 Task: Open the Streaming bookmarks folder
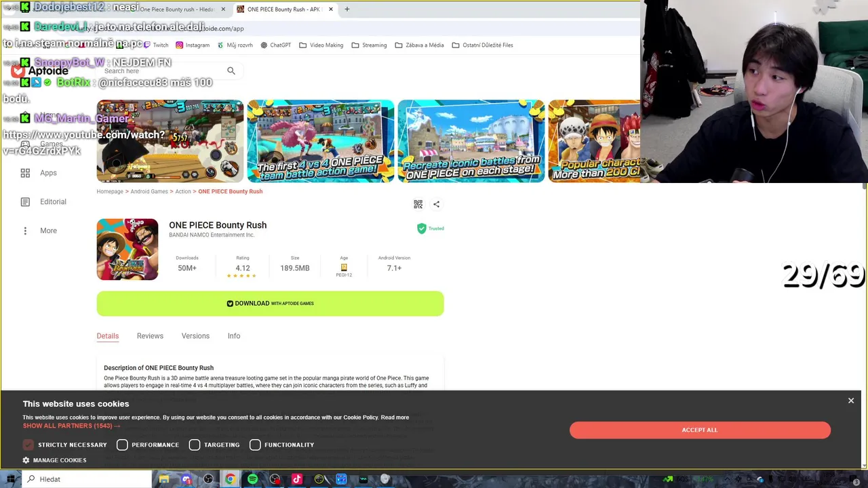coord(369,45)
